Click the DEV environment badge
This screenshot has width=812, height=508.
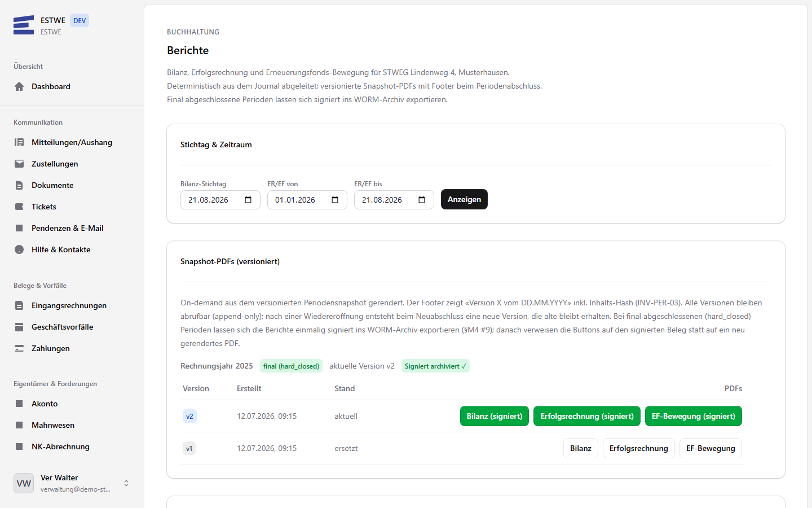(x=80, y=21)
